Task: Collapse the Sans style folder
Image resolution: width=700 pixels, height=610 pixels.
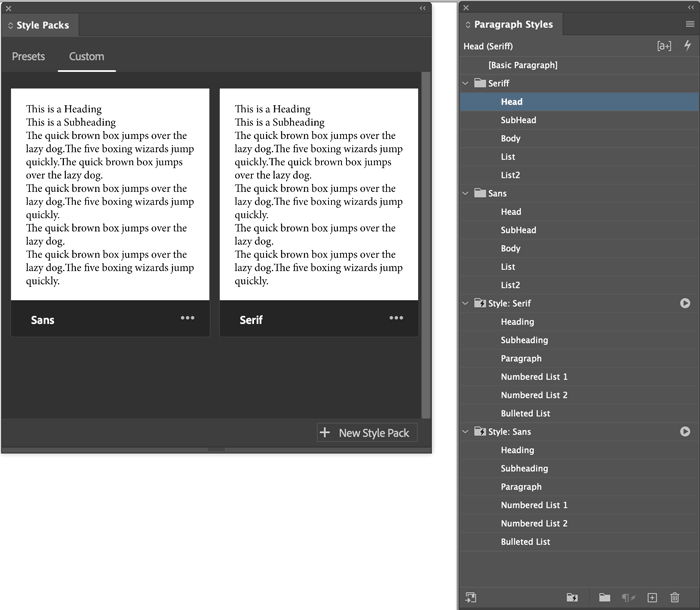Action: 465,193
